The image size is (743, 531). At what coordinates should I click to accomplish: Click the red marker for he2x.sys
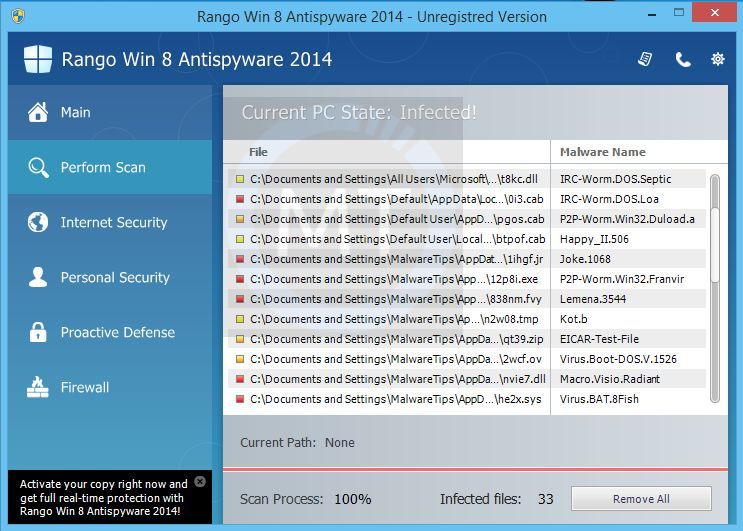pos(240,399)
